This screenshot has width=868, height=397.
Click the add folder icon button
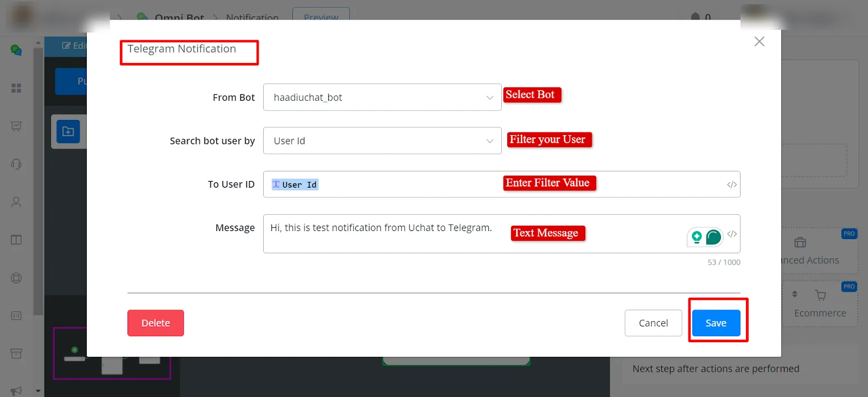pyautogui.click(x=68, y=131)
